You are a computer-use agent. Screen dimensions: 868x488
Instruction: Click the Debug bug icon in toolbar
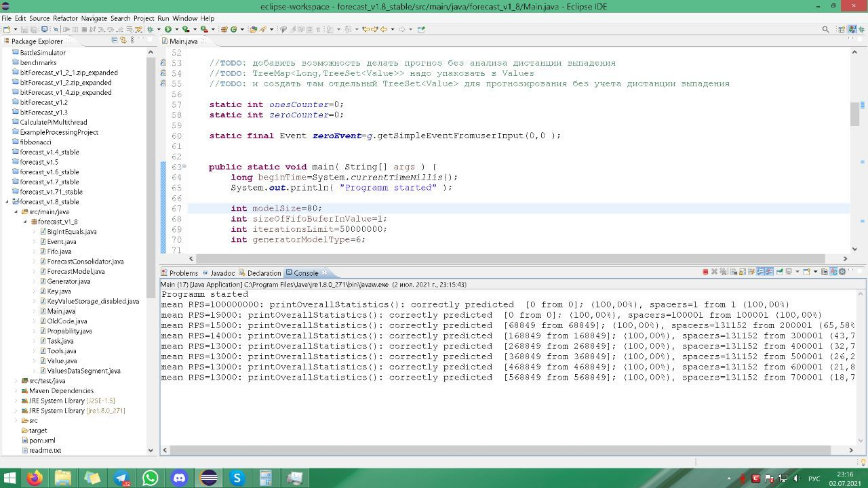(x=151, y=29)
